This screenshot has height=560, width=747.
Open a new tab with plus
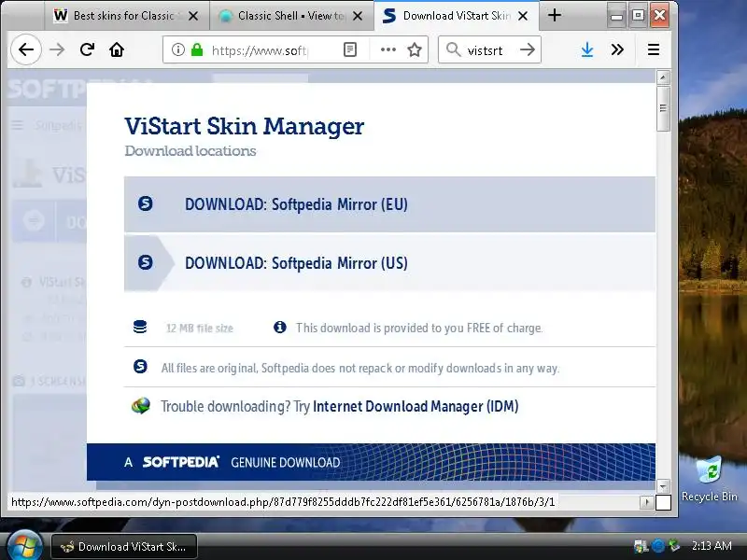coord(555,15)
